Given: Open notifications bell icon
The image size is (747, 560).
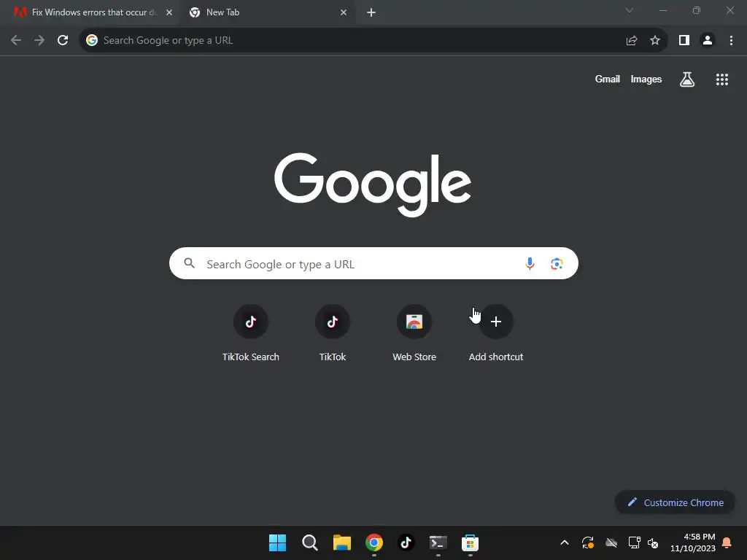Looking at the screenshot, I should 727,542.
